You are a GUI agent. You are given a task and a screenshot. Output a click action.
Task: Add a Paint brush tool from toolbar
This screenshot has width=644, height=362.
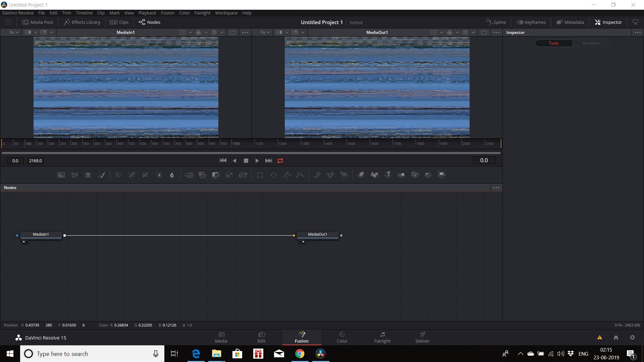pos(101,175)
